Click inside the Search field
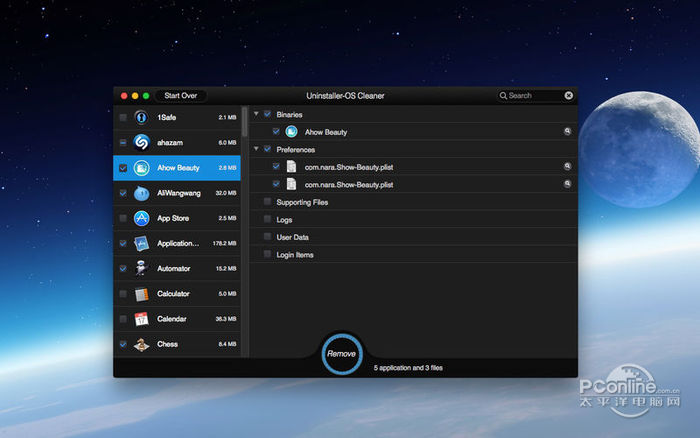This screenshot has width=700, height=438. pyautogui.click(x=532, y=96)
